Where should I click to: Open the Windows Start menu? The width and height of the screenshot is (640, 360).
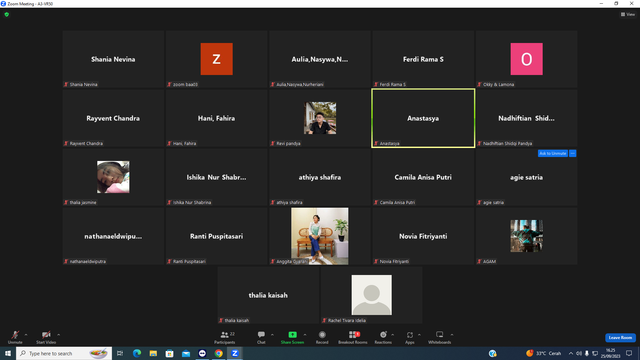coord(8,353)
